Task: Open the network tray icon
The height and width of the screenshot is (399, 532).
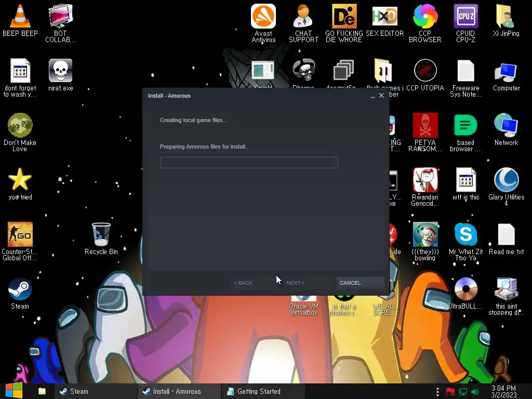Action: [x=463, y=392]
